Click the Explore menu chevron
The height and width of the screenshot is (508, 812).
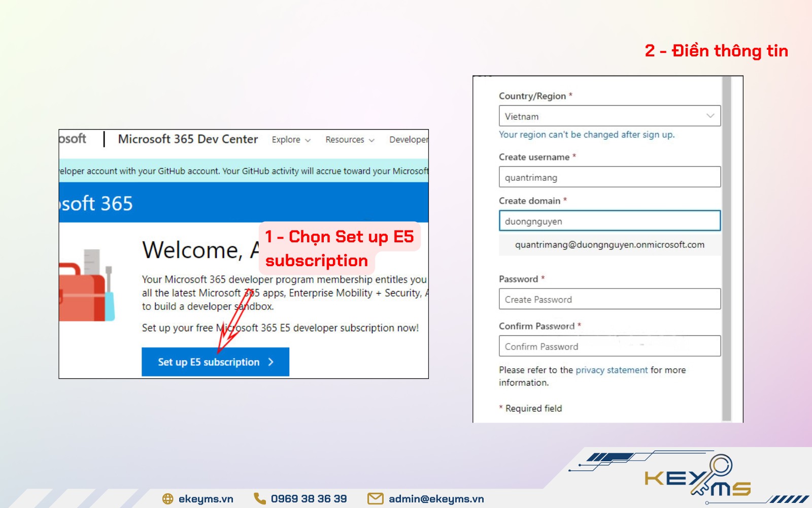(308, 140)
